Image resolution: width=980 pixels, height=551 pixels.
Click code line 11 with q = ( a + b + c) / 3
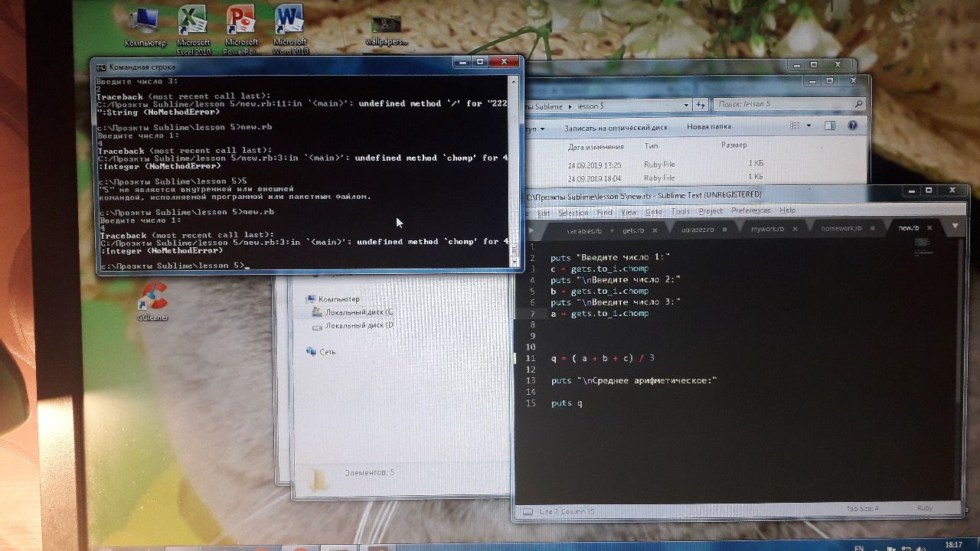[x=603, y=358]
